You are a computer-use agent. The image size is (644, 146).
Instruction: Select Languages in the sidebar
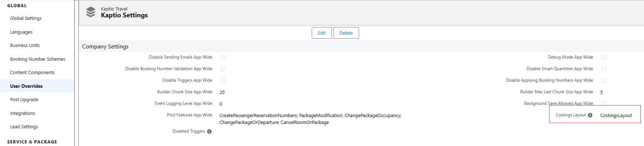point(21,32)
